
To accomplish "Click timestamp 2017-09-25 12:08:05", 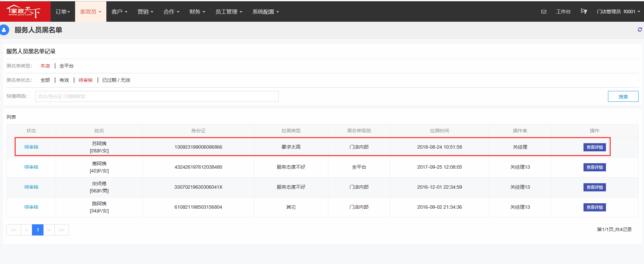I will (x=439, y=167).
